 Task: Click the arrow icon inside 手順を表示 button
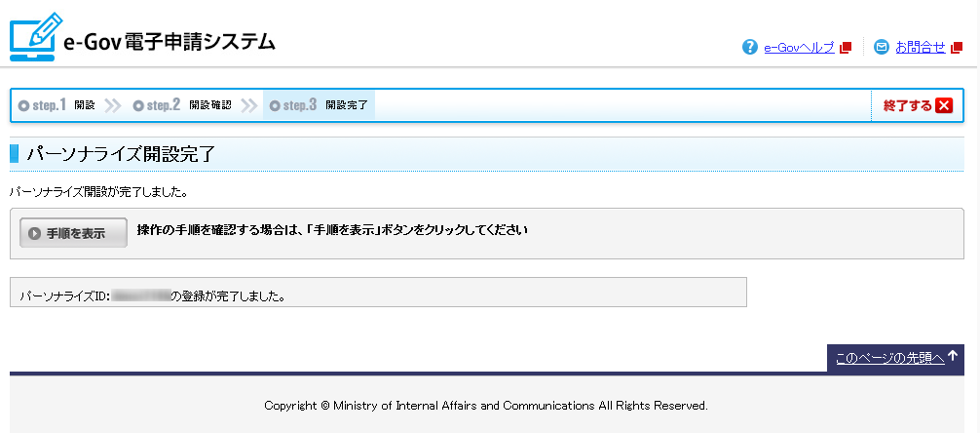pos(35,233)
